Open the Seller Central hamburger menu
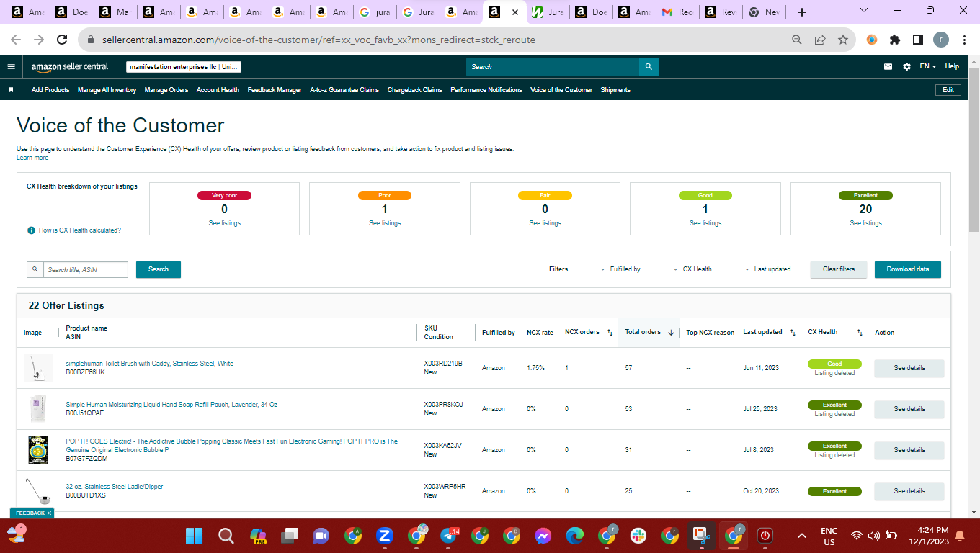980x553 pixels. pyautogui.click(x=11, y=66)
